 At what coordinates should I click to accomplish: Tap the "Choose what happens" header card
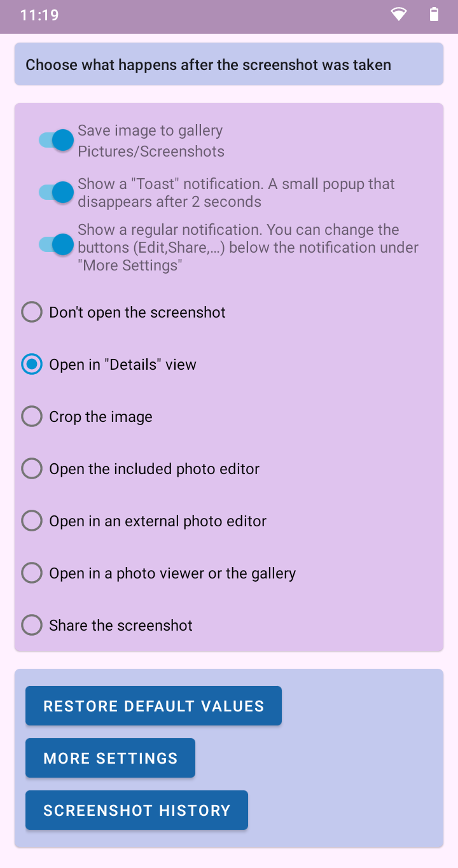[x=229, y=64]
